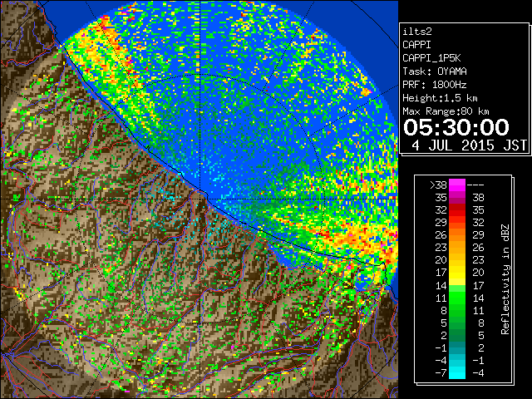Select the "PRF: 1800Hz" text
532x399 pixels.
click(435, 85)
